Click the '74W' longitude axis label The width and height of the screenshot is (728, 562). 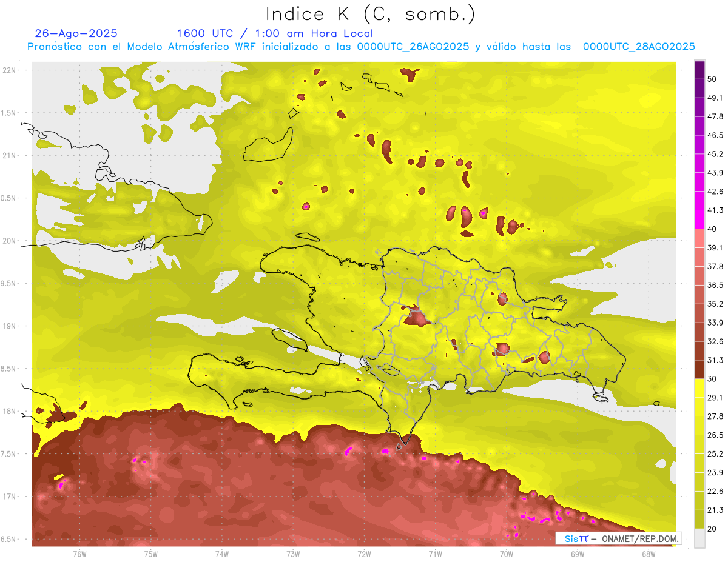coord(222,554)
